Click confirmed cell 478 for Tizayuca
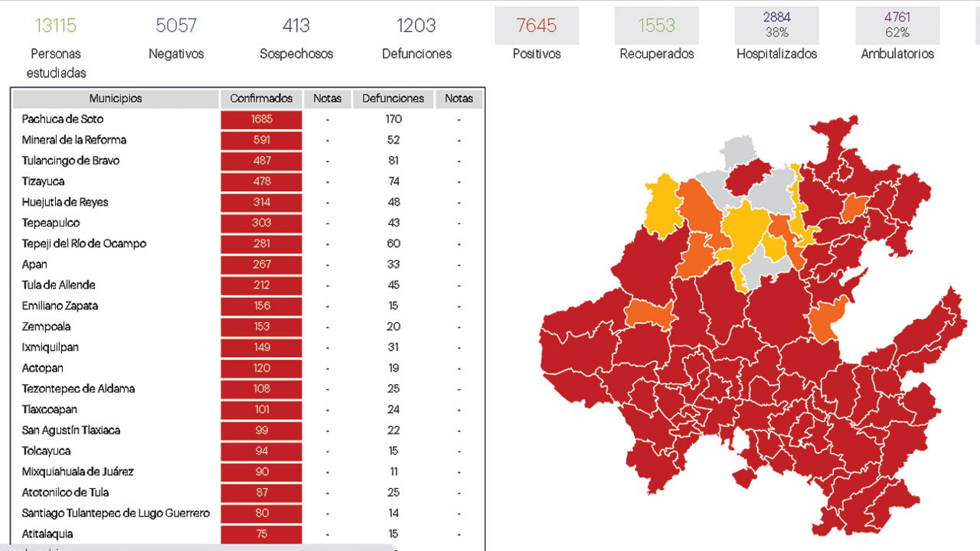The height and width of the screenshot is (551, 980). click(261, 181)
